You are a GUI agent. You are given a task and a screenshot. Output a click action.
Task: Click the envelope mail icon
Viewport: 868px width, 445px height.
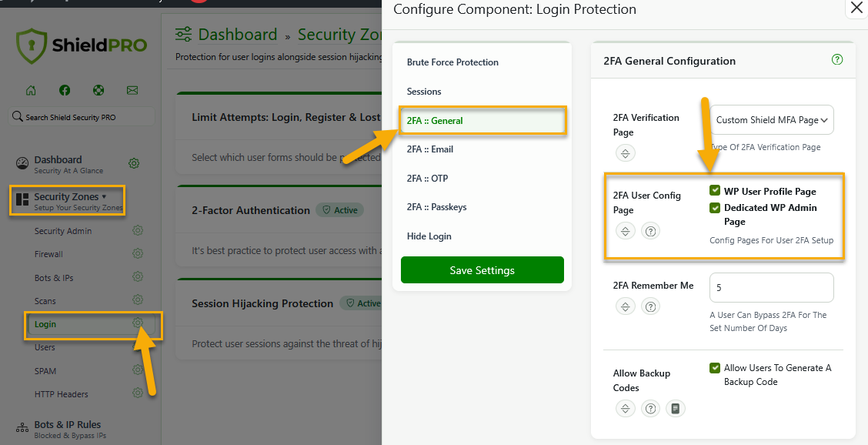pos(132,90)
